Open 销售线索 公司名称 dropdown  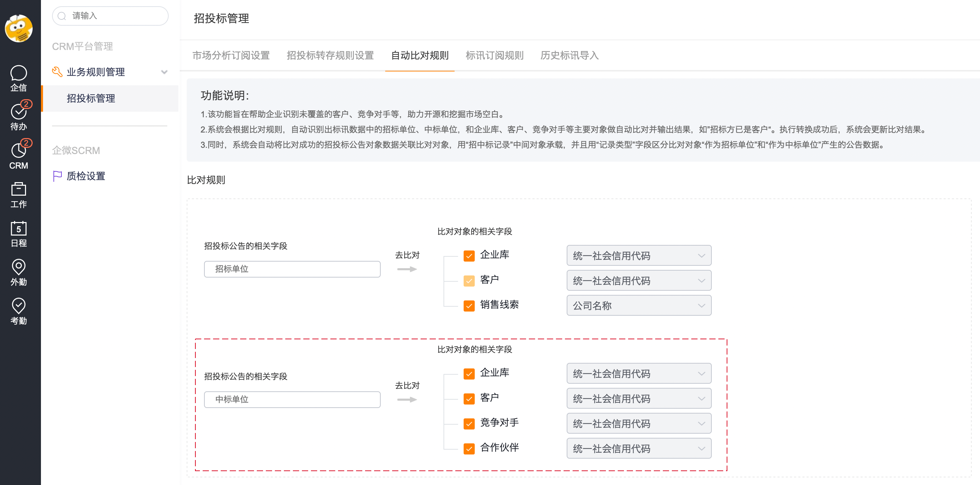pyautogui.click(x=639, y=305)
